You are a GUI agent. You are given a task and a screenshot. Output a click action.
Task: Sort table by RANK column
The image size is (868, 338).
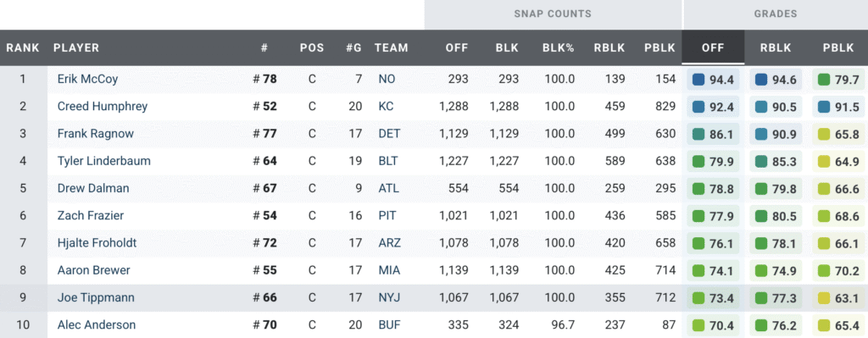click(23, 48)
